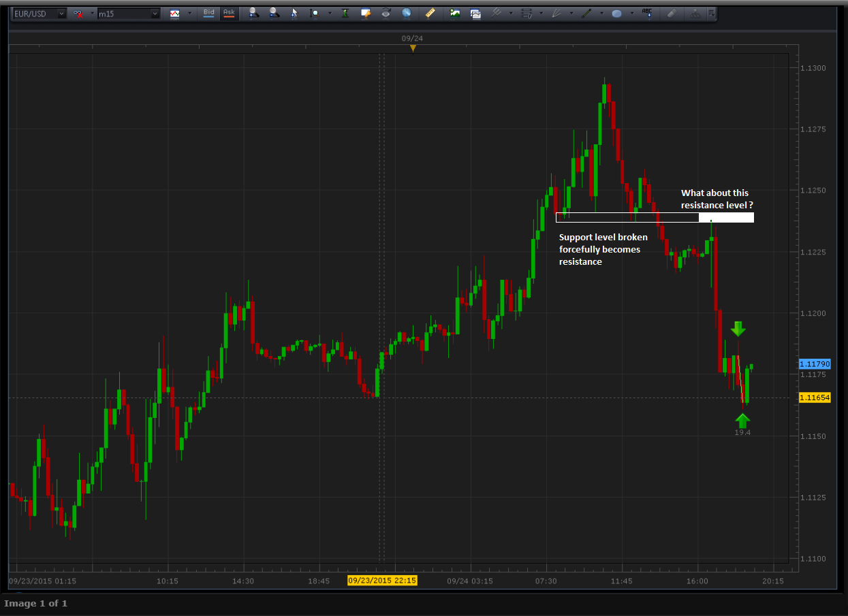This screenshot has width=848, height=616.
Task: Expand the fan lines dropdown arrow
Action: coord(571,13)
